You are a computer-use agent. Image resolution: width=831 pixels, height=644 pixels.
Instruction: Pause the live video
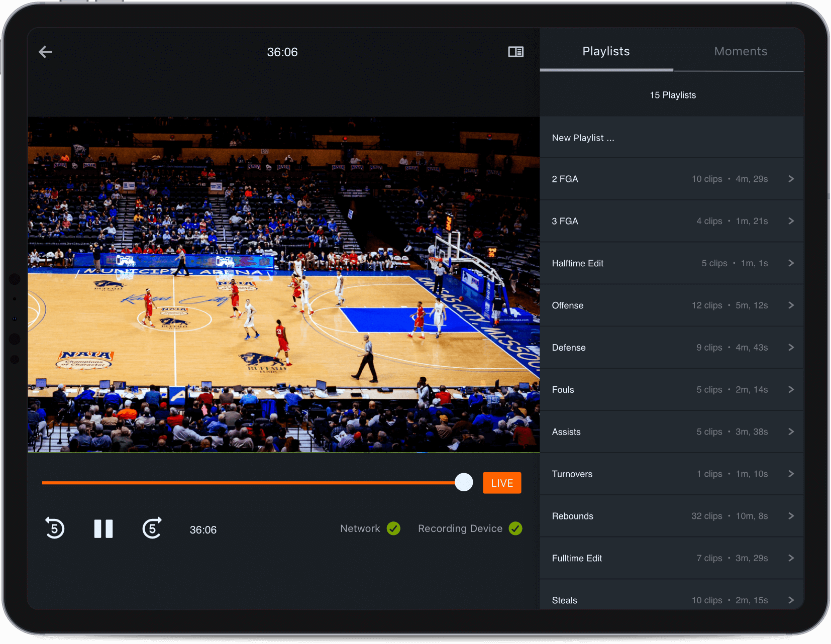103,528
